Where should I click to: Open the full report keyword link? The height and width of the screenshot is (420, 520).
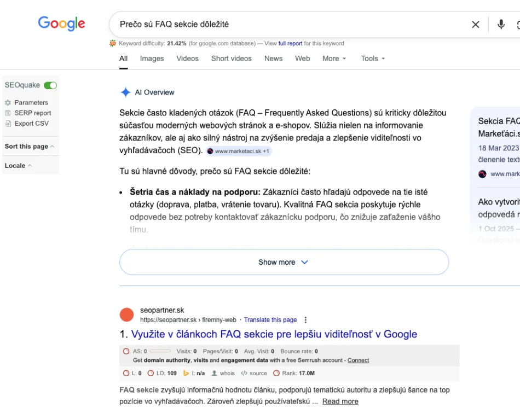(x=290, y=44)
